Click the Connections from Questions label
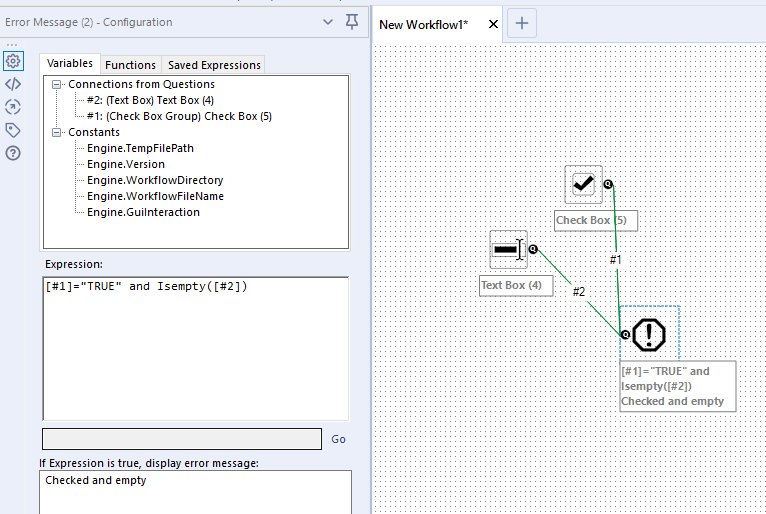766x514 pixels. 141,84
